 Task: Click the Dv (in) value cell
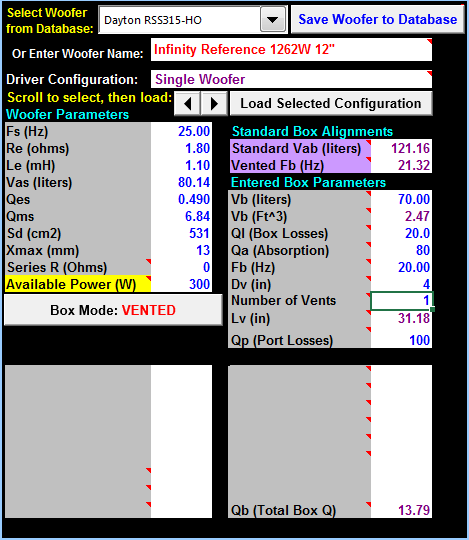coord(401,284)
